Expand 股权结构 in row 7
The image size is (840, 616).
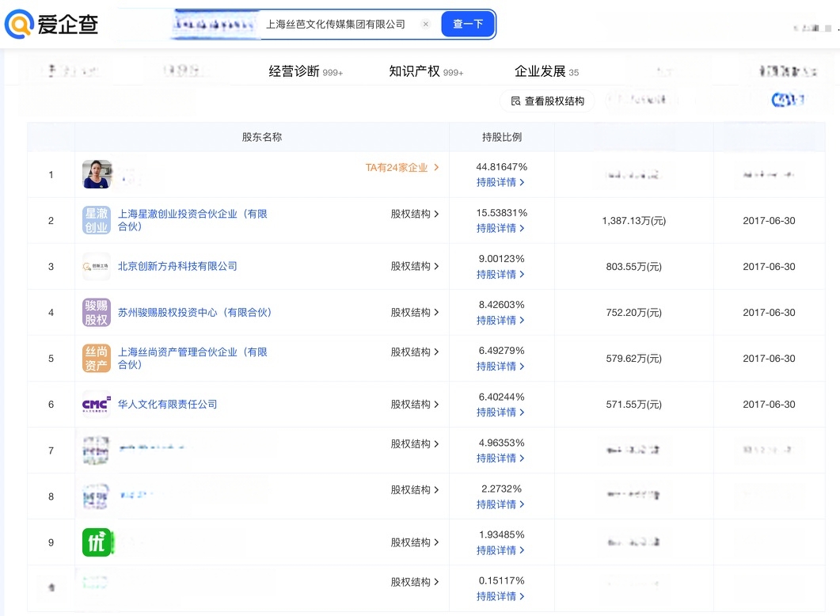415,444
